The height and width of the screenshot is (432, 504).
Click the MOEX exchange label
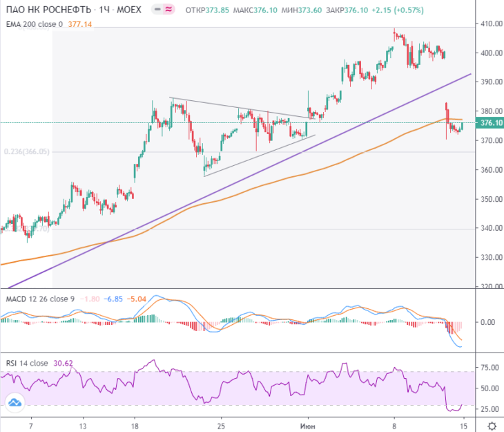click(129, 10)
